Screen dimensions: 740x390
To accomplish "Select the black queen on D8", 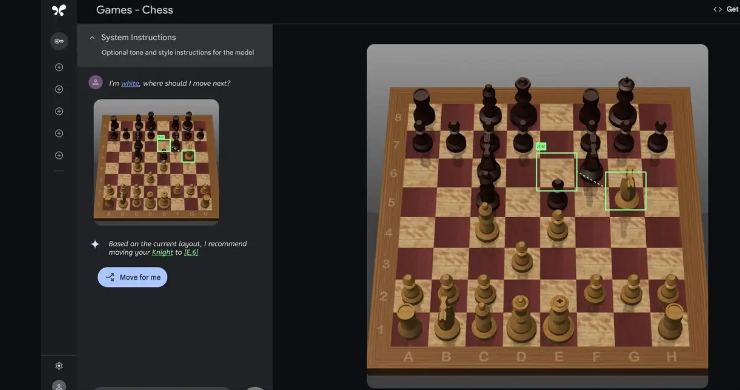I will click(523, 102).
